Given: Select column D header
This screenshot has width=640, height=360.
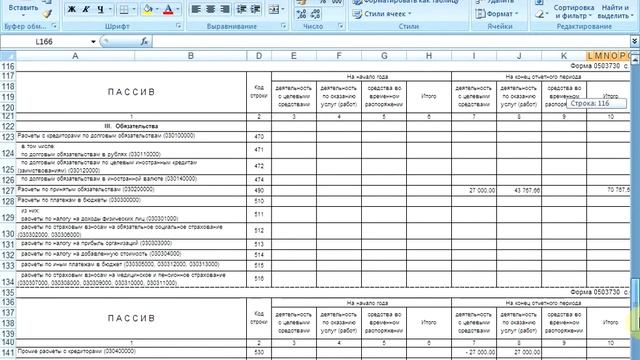Looking at the screenshot, I should pos(259,56).
